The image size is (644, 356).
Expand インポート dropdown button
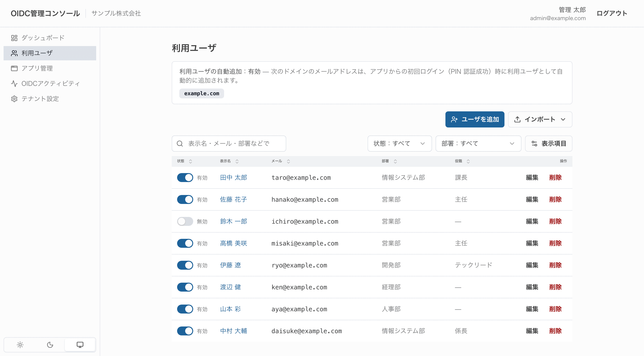coord(540,119)
